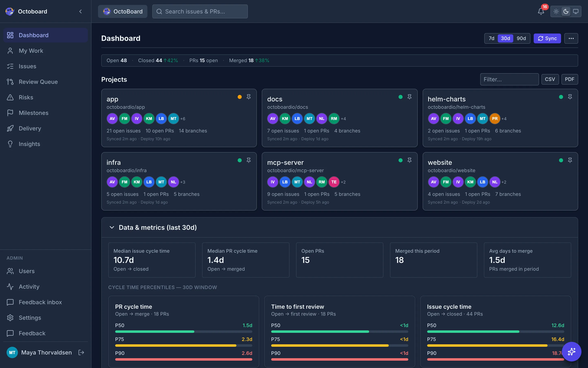Click the Search issues & PRs box

point(200,11)
